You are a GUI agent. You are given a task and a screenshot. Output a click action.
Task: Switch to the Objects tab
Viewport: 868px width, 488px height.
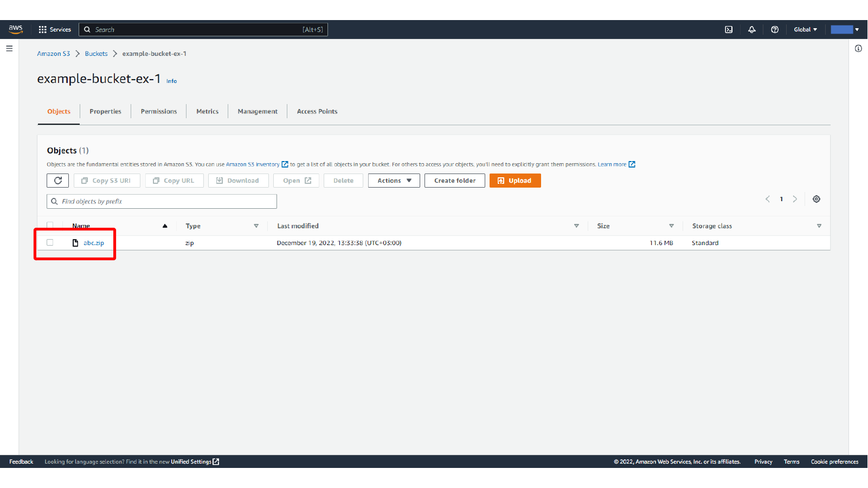(59, 112)
